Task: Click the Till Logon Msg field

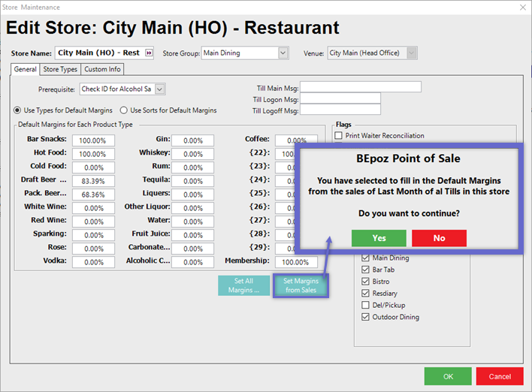Action: (x=340, y=98)
